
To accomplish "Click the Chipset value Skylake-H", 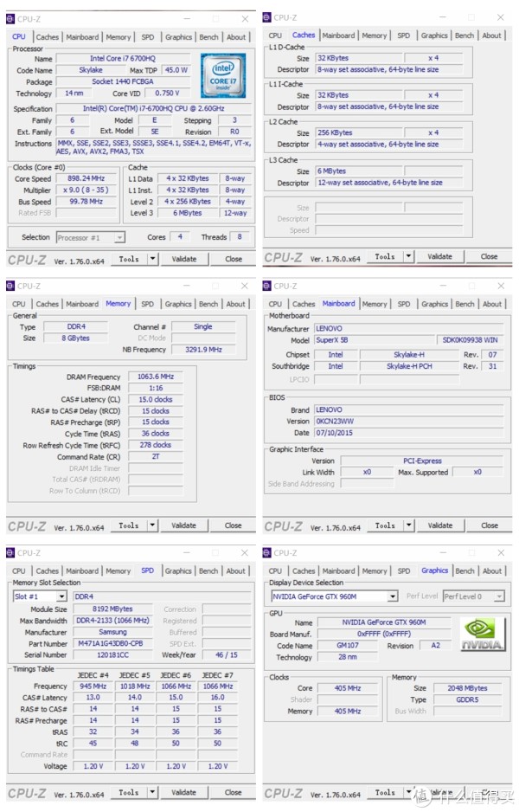I will click(x=409, y=355).
